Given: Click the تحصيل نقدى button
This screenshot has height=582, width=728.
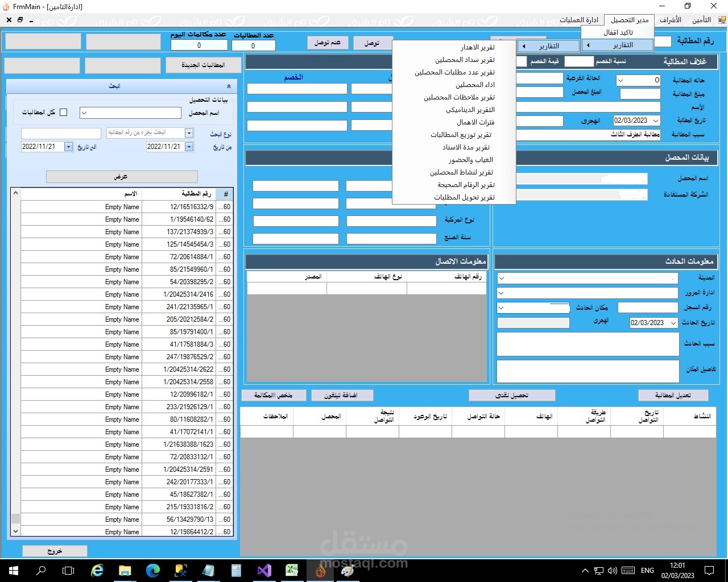Looking at the screenshot, I should coord(512,395).
